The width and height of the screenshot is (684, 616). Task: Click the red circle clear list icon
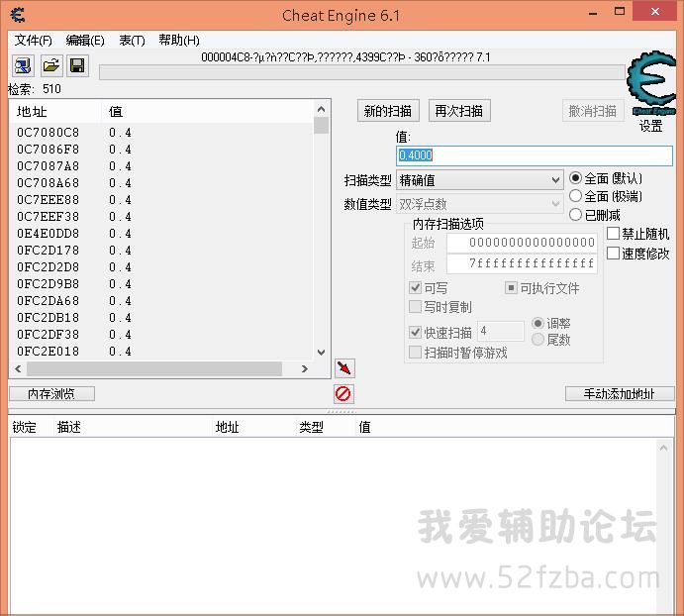click(x=343, y=393)
